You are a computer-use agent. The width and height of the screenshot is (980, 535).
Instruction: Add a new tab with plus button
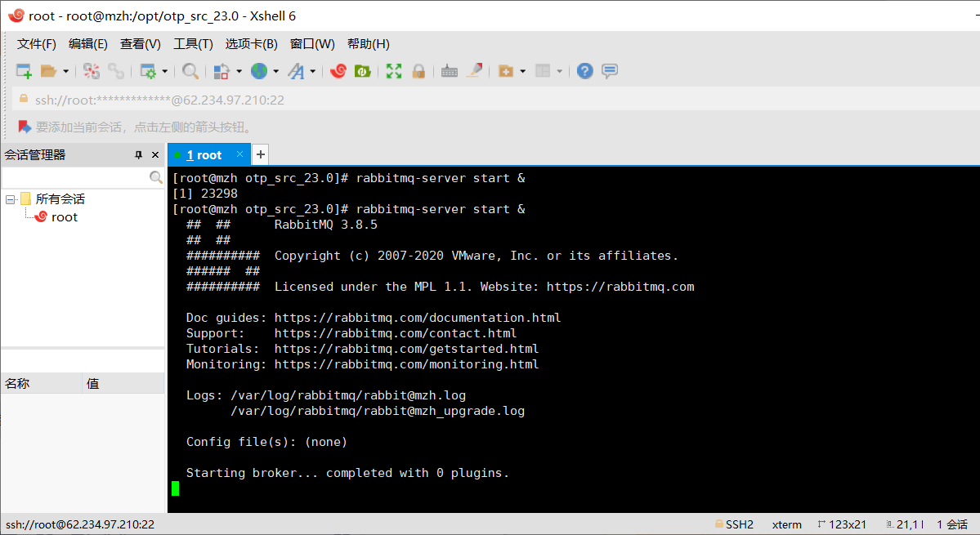(x=261, y=154)
